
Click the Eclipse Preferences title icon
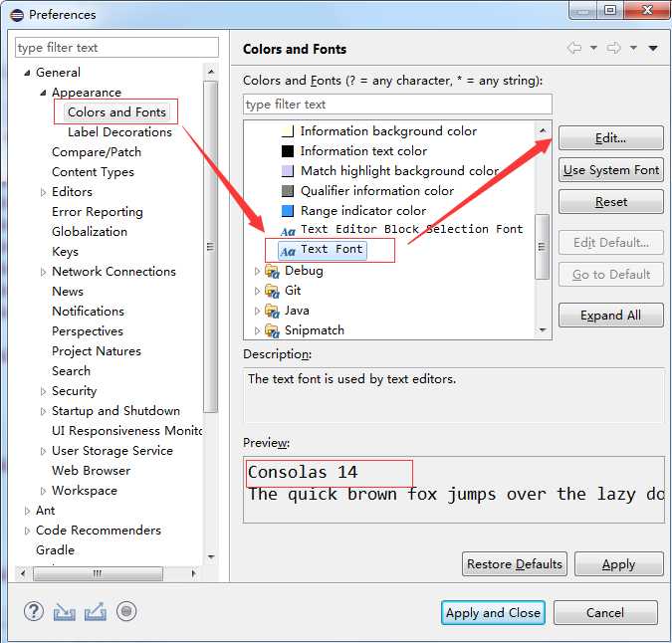click(17, 15)
